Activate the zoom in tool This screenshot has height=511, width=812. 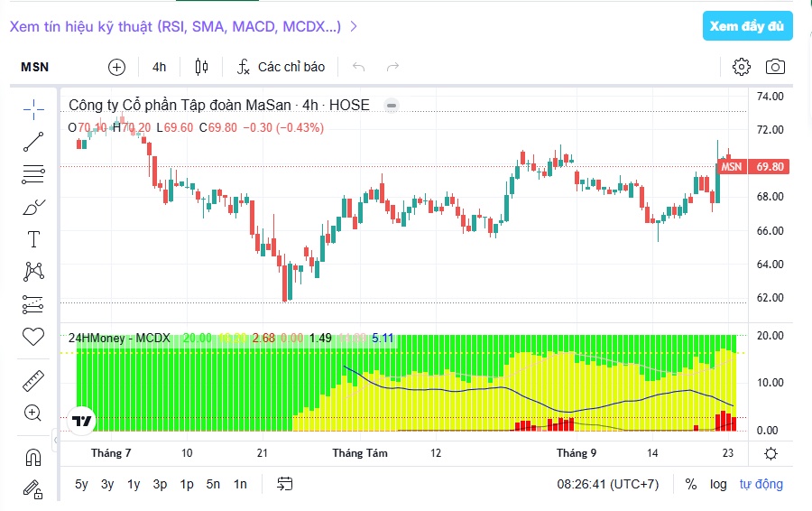(x=33, y=413)
